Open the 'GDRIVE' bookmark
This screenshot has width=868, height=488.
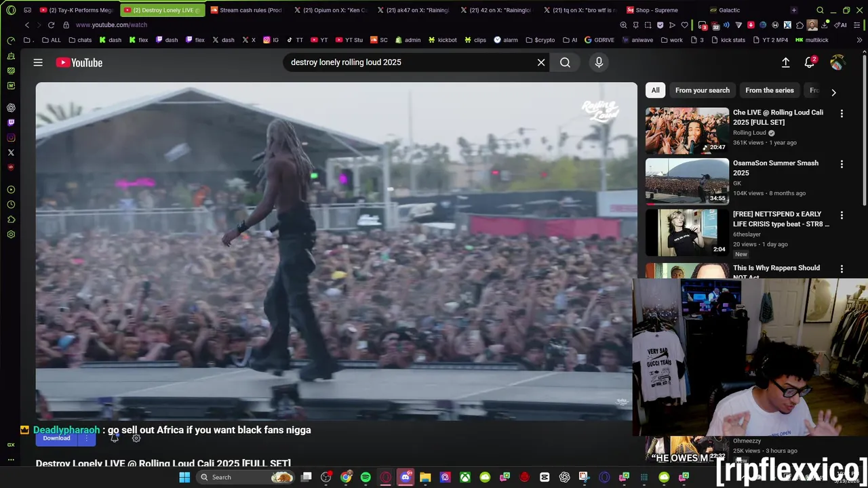[x=599, y=40]
